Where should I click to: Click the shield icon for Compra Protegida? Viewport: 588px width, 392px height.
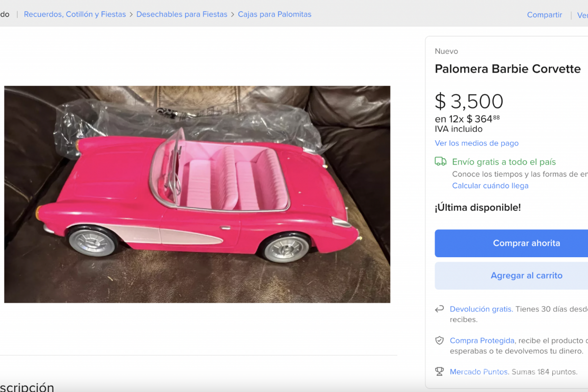(x=440, y=340)
